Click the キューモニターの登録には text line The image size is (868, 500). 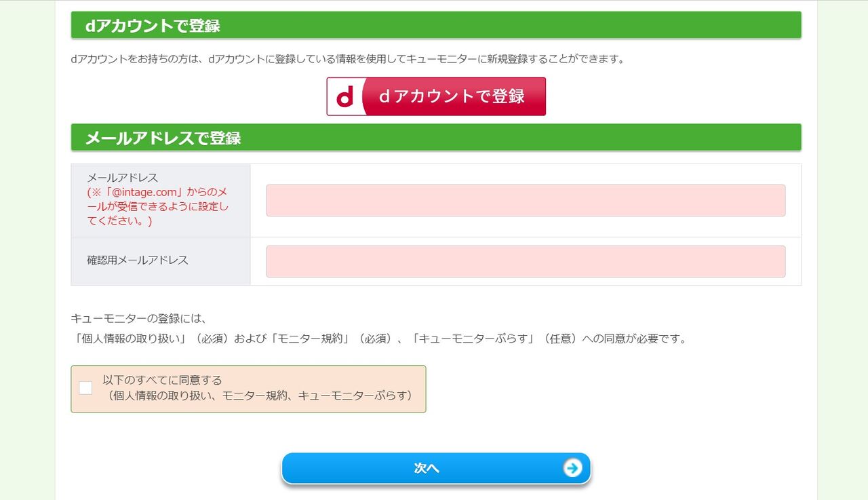[x=138, y=318]
